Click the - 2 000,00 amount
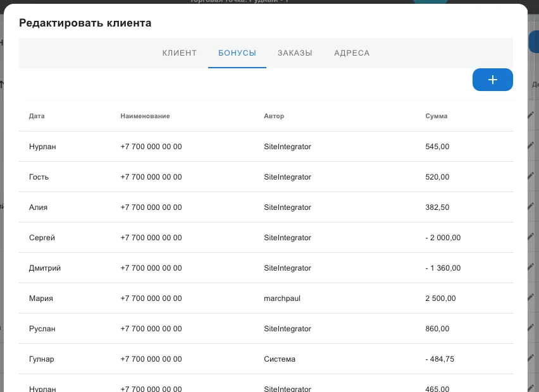 (443, 238)
